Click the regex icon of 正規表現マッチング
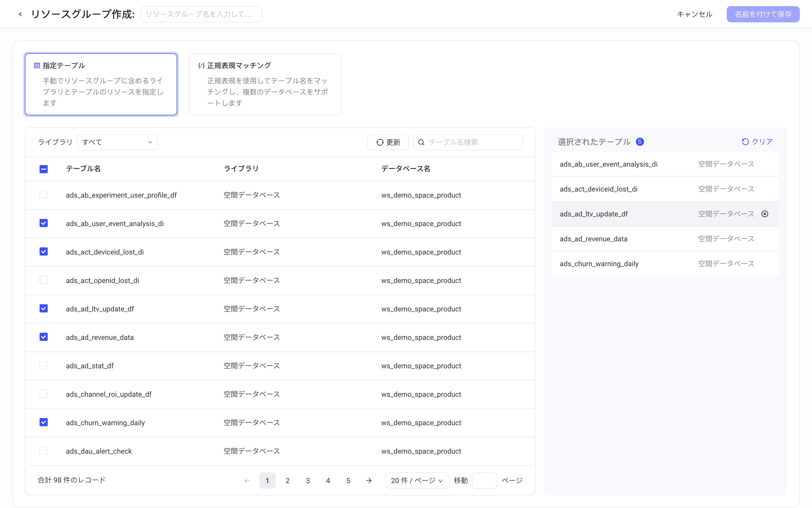The image size is (812, 508). pos(201,66)
